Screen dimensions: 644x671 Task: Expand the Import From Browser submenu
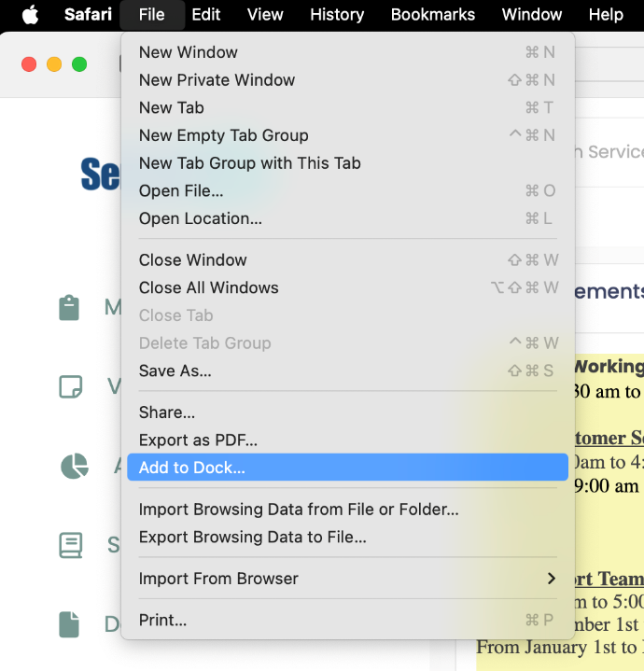point(347,579)
